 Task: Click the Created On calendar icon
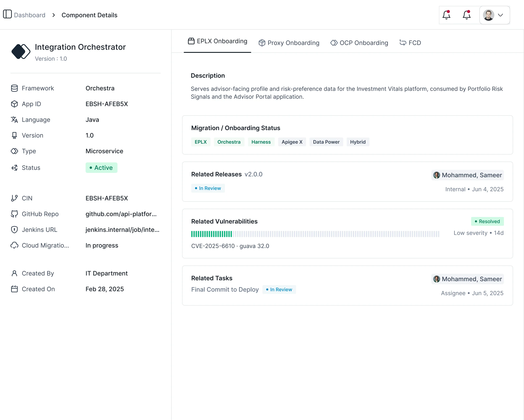(14, 289)
